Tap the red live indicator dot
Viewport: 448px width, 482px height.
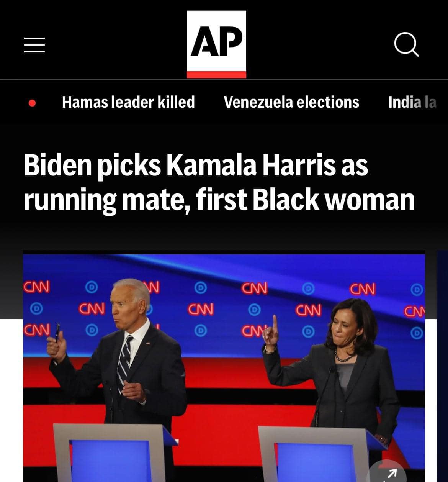(33, 103)
